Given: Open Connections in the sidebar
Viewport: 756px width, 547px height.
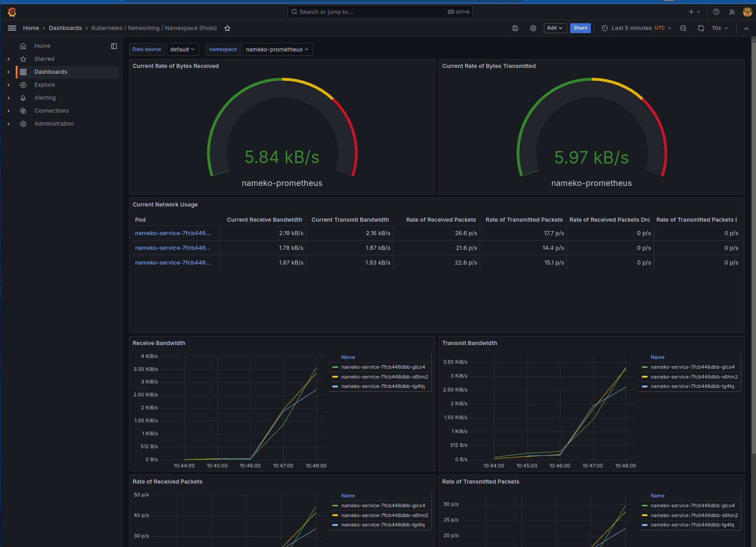Looking at the screenshot, I should click(51, 111).
